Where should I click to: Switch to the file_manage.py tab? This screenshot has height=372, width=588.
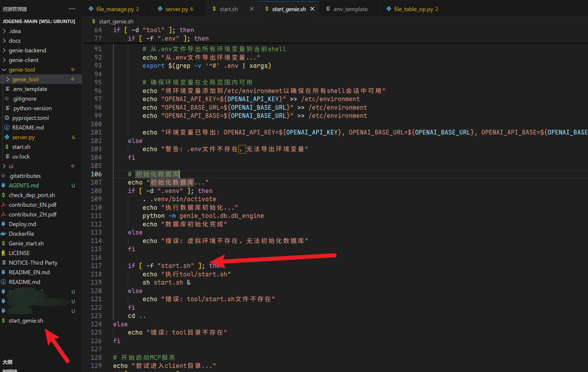115,9
